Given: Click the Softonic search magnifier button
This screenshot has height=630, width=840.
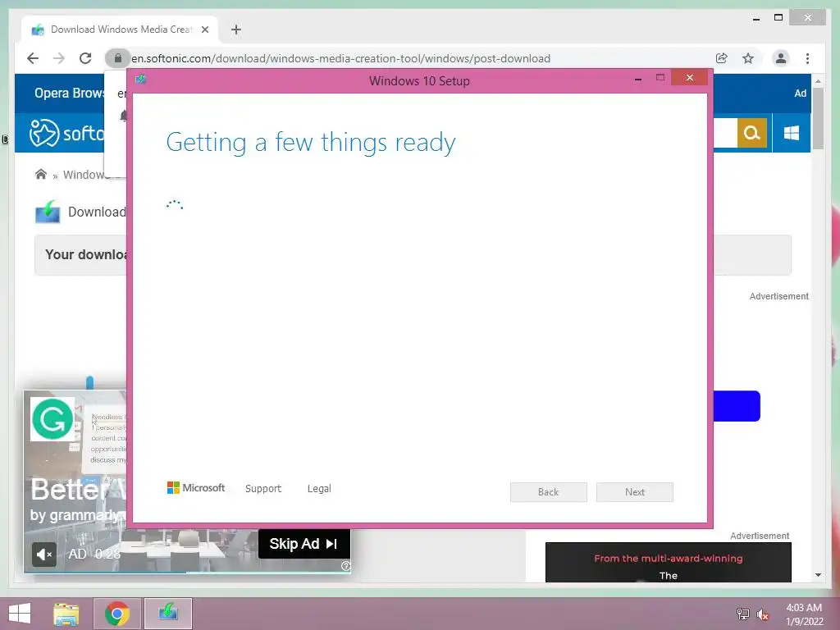Looking at the screenshot, I should pyautogui.click(x=752, y=132).
